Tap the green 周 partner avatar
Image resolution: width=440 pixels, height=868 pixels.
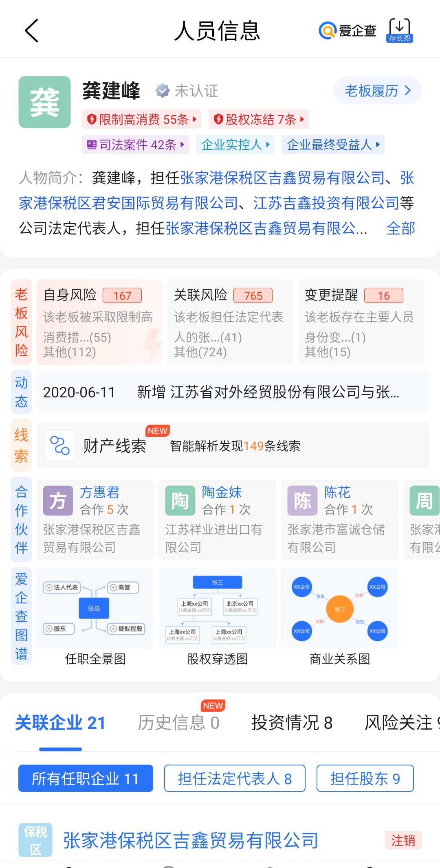point(425,501)
